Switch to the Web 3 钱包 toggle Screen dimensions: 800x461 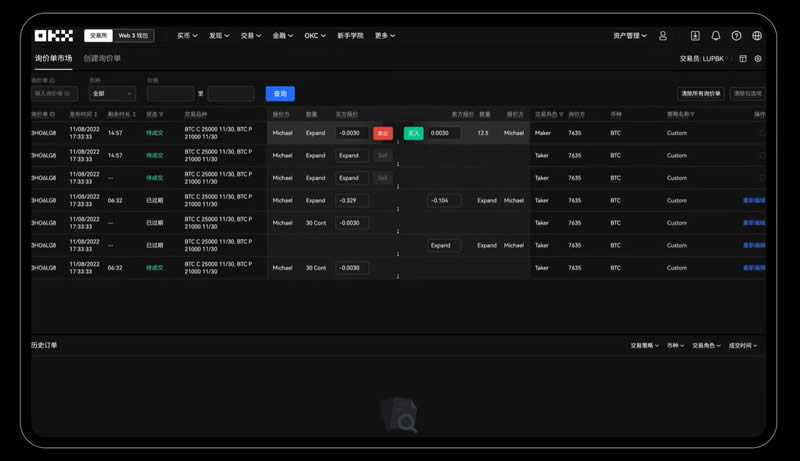(133, 35)
